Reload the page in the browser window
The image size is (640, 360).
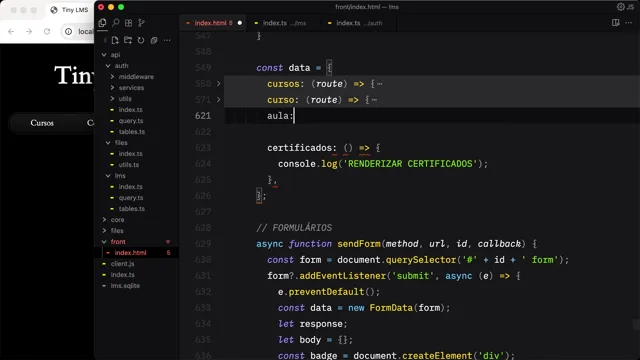click(x=47, y=31)
